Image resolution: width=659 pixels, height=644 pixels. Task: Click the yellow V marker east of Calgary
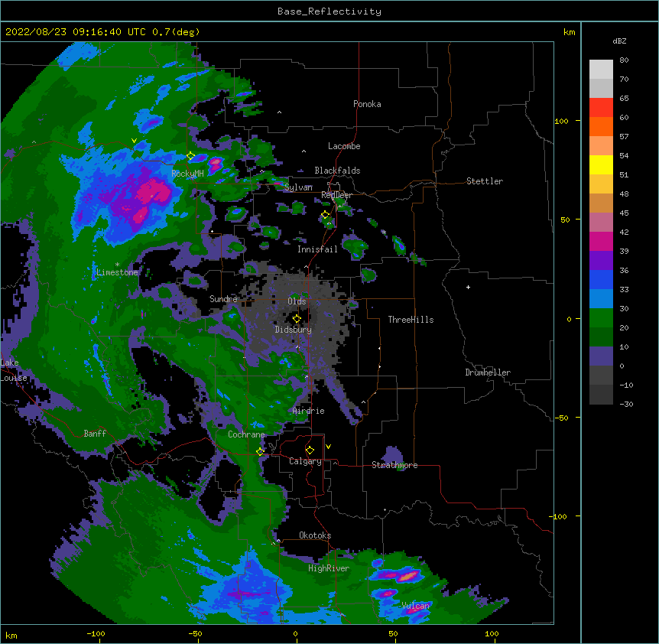click(328, 447)
